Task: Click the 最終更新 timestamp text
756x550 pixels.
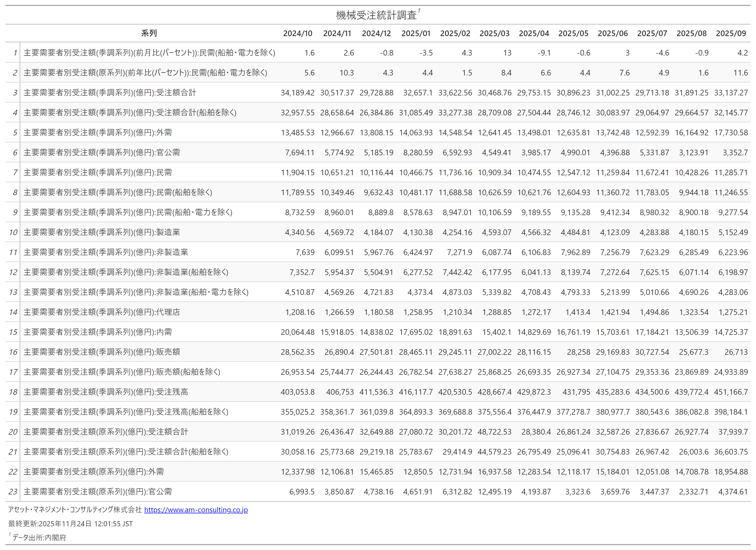Action: 70,524
